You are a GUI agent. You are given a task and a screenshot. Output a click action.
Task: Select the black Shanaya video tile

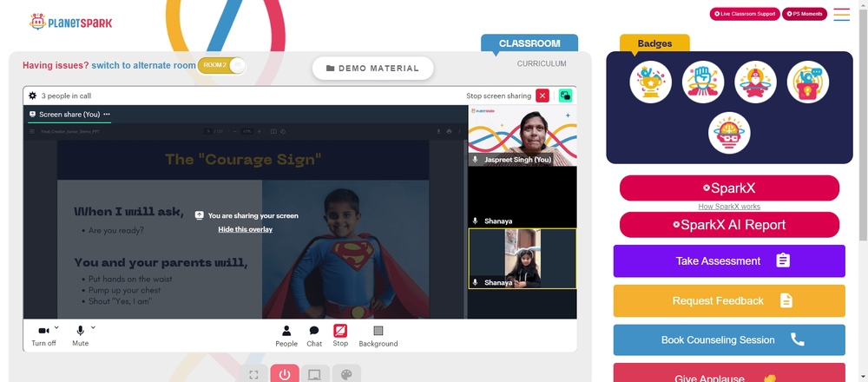pyautogui.click(x=523, y=197)
